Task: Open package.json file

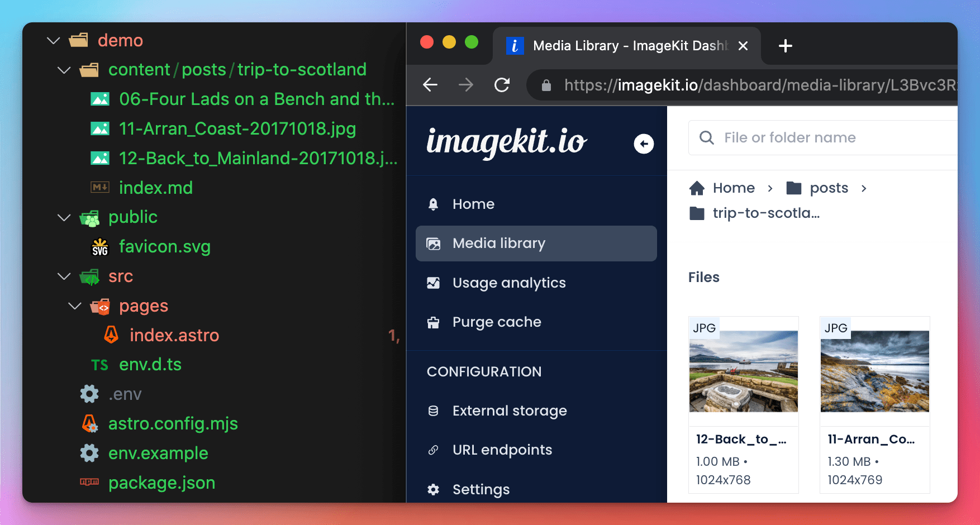Action: [x=162, y=483]
